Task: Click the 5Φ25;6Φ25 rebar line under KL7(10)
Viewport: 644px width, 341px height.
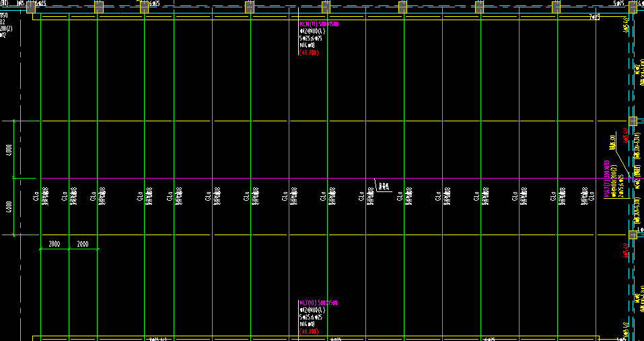Action: (311, 317)
